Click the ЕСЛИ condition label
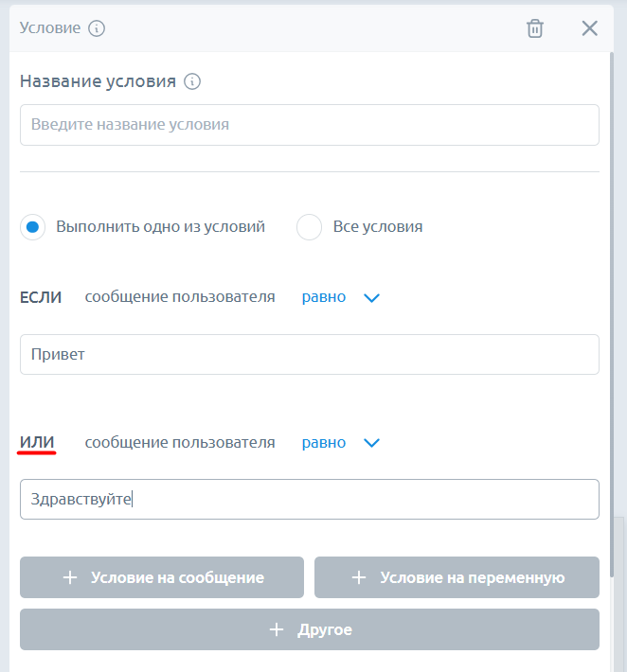Screen dimensions: 627x672 pos(41,297)
